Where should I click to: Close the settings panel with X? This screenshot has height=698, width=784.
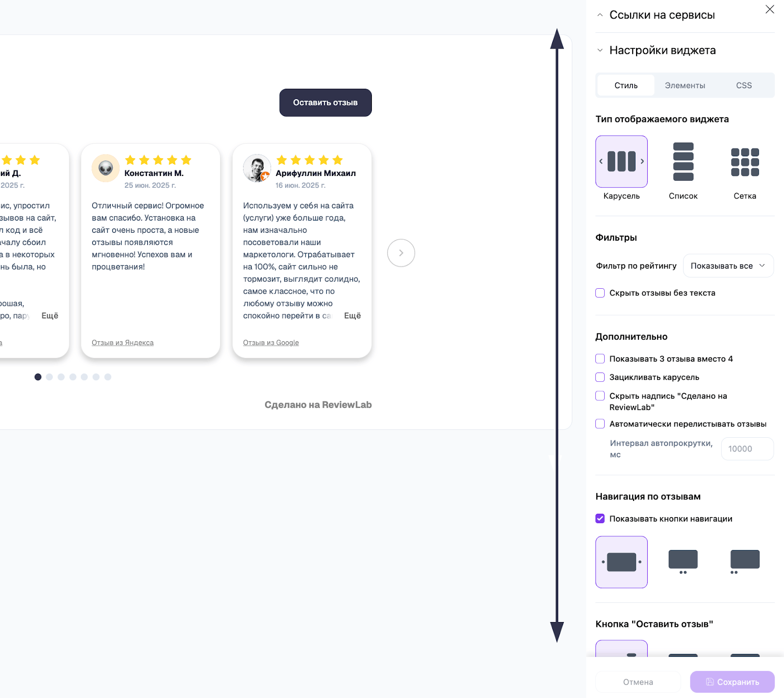pos(770,9)
